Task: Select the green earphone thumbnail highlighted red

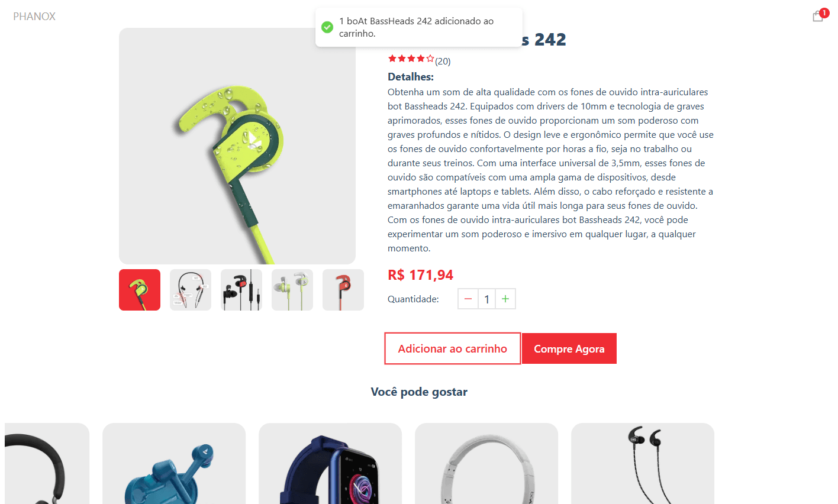Action: click(x=140, y=290)
